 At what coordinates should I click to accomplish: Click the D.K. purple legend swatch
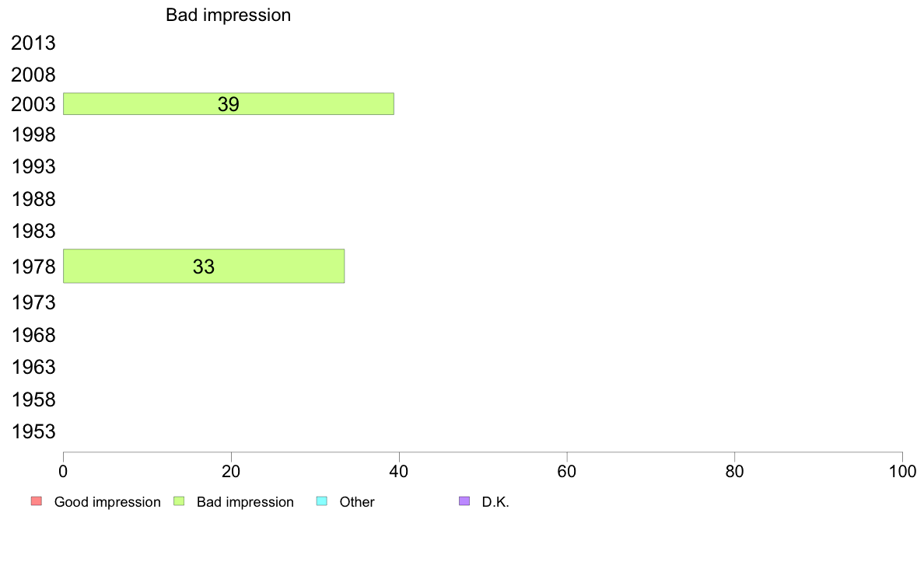(x=464, y=501)
